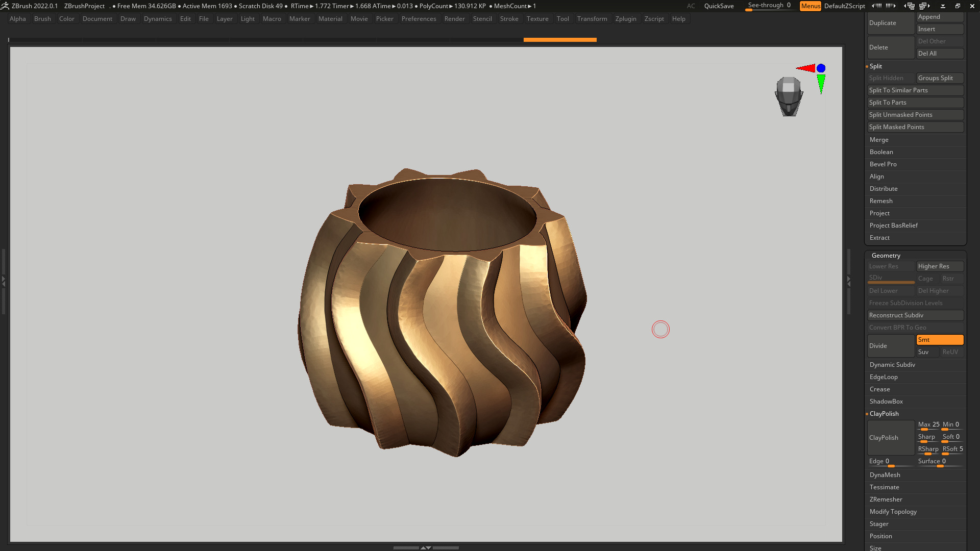980x551 pixels.
Task: Expand the Modify Topology section
Action: click(x=893, y=512)
